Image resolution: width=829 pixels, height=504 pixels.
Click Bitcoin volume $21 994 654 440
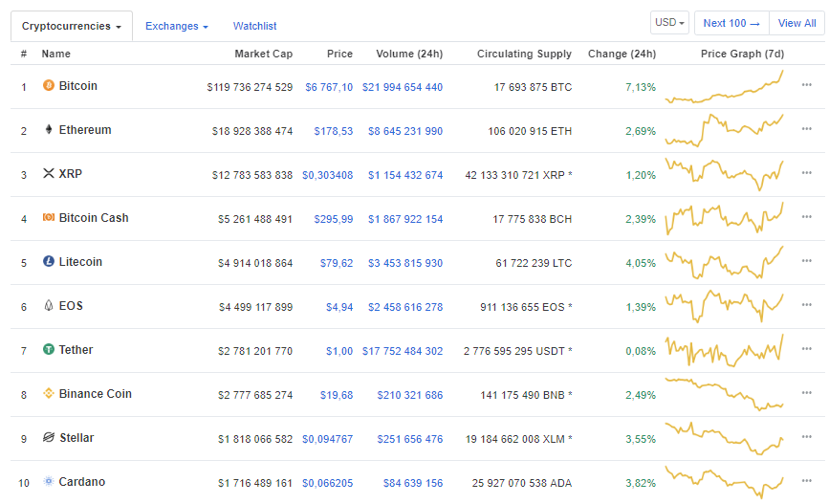(x=403, y=87)
